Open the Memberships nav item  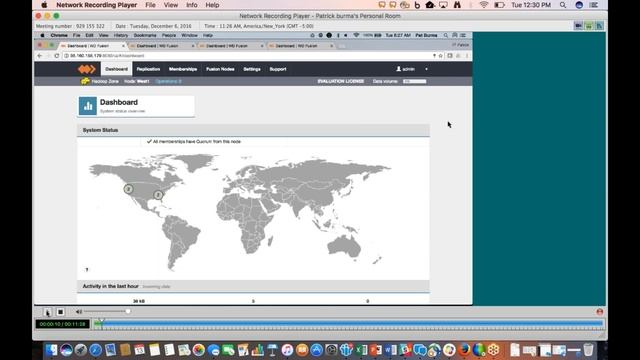pyautogui.click(x=183, y=69)
